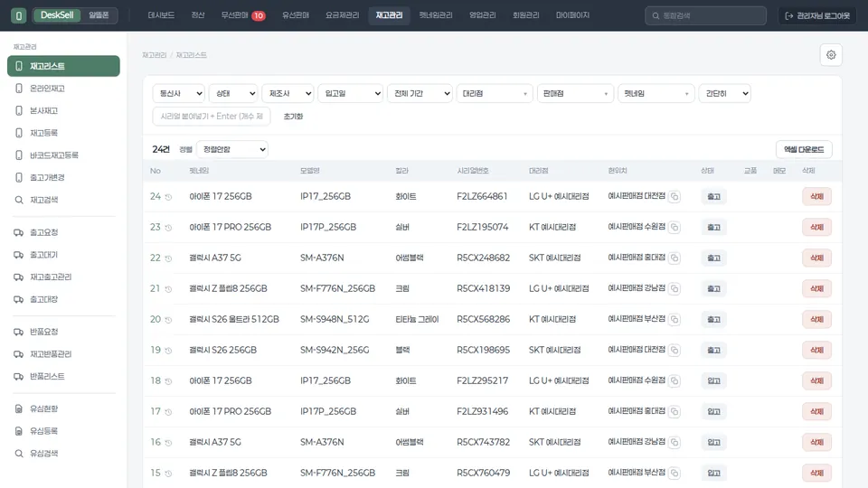Open the 마이페이지 menu in top navigation

(x=572, y=15)
